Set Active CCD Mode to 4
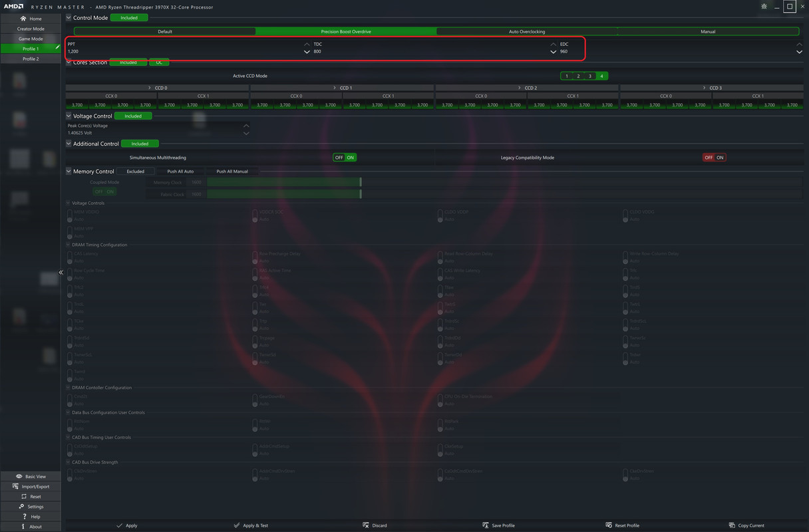Image resolution: width=809 pixels, height=532 pixels. [x=601, y=76]
